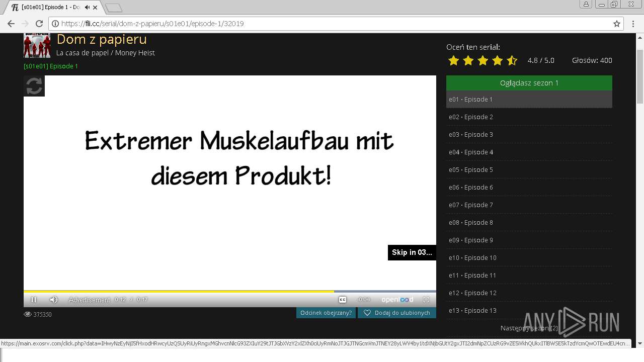The width and height of the screenshot is (644, 362).
Task: Open a new browser tab
Action: coord(114,8)
